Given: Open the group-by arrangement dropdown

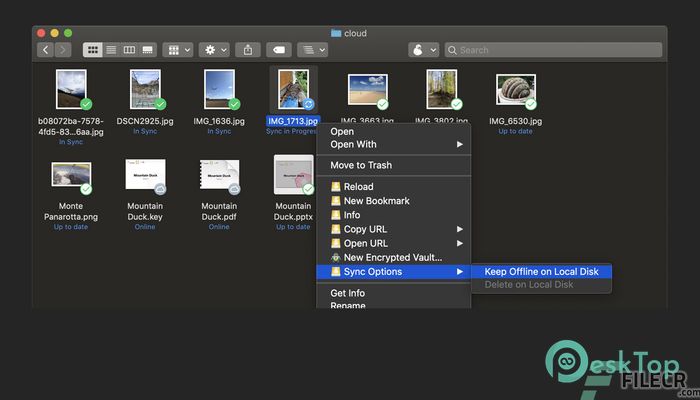Looking at the screenshot, I should pyautogui.click(x=178, y=50).
